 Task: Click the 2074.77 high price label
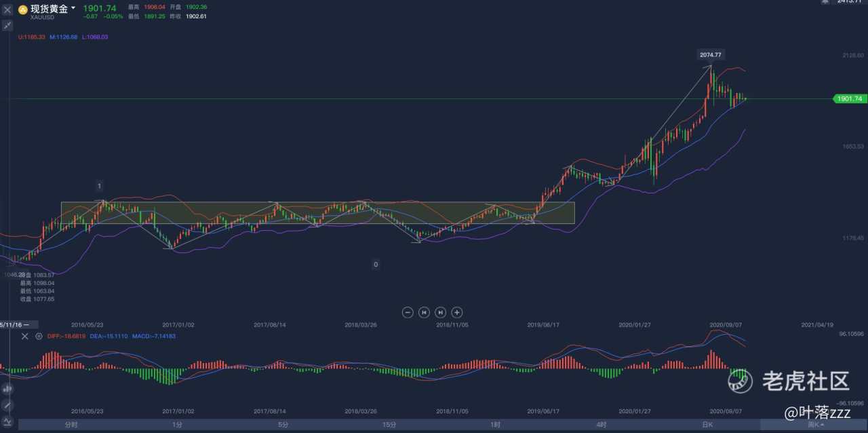(x=711, y=54)
